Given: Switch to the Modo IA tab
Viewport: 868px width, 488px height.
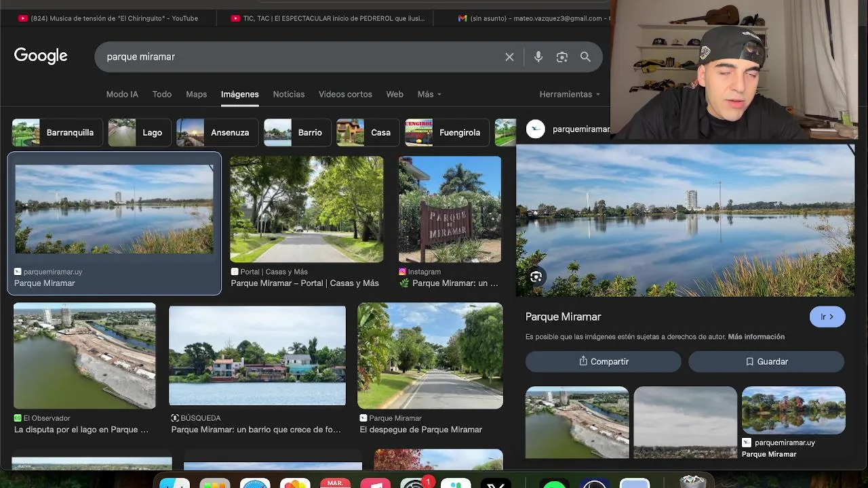Looking at the screenshot, I should [122, 94].
